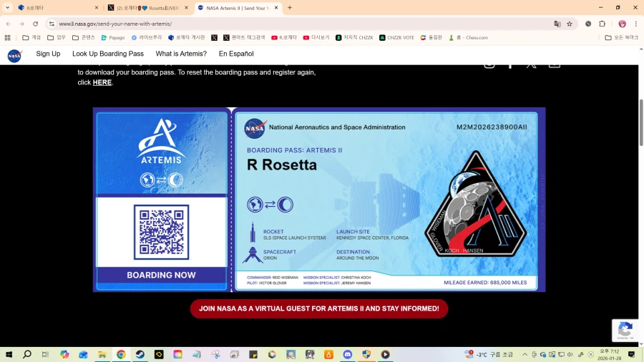
Task: Reload the page with the refresh icon
Action: point(36,24)
